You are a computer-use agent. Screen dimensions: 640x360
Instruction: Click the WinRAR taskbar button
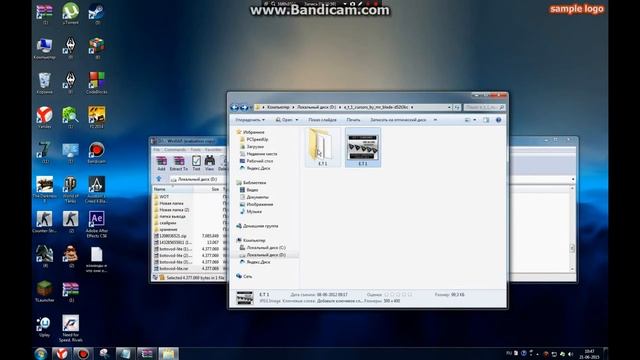146,353
